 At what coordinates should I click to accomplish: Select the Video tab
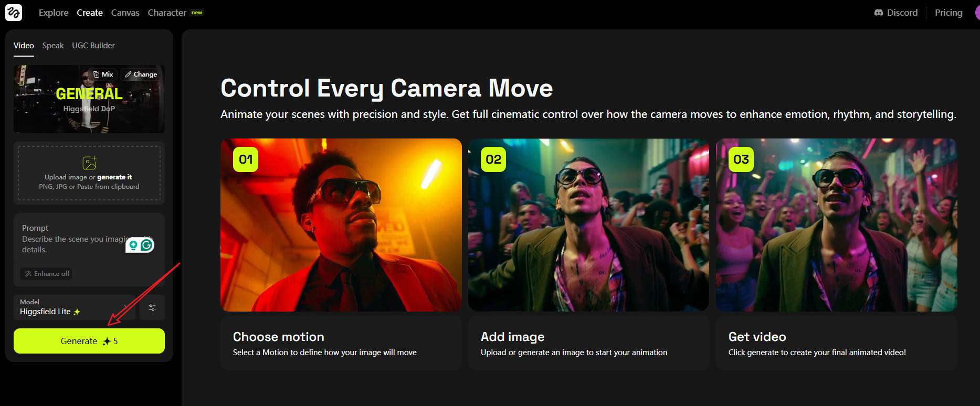click(24, 46)
